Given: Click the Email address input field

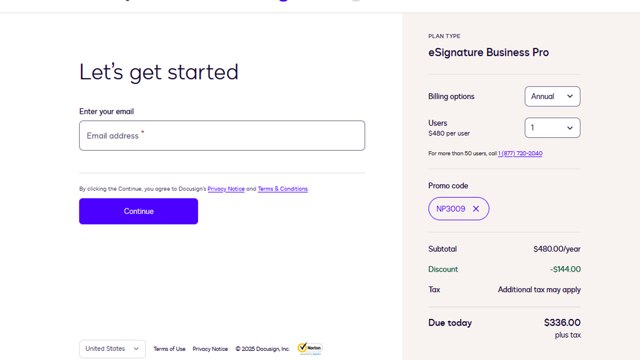Looking at the screenshot, I should 222,136.
